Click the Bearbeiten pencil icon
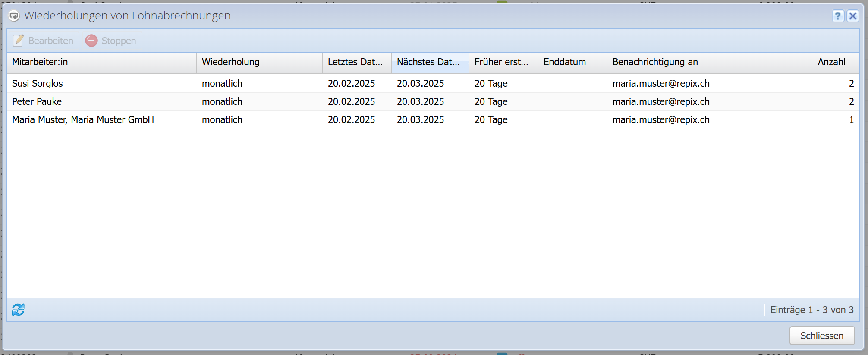Viewport: 868px width, 355px height. [19, 41]
